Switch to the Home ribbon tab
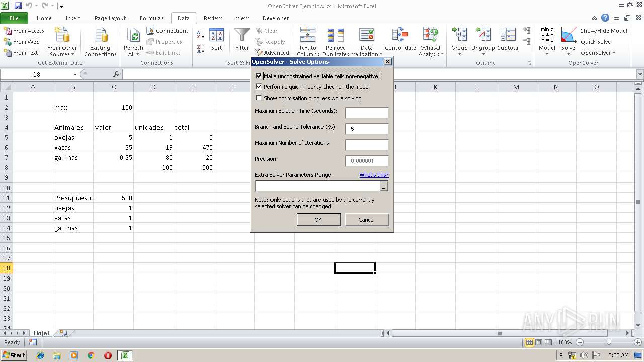The height and width of the screenshot is (362, 644). pyautogui.click(x=44, y=18)
